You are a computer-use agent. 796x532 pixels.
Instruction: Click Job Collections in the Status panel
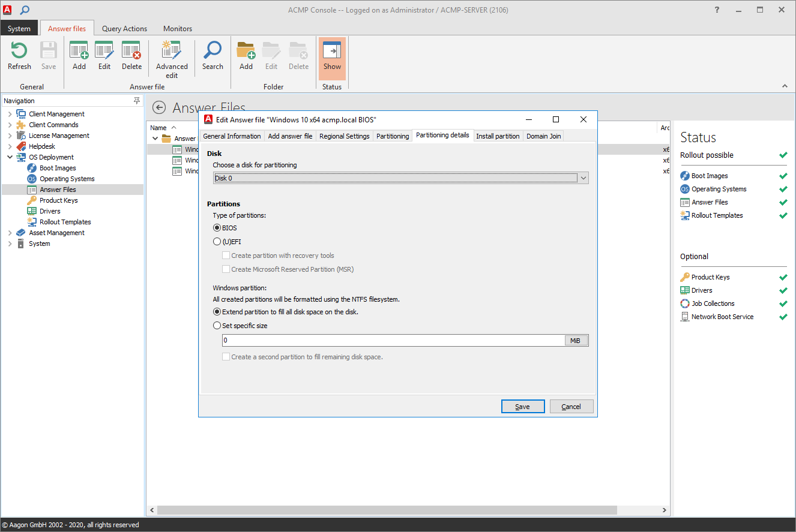click(713, 303)
